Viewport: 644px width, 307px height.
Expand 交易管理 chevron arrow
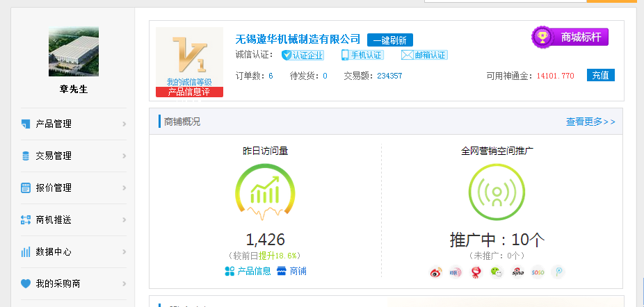[x=124, y=156]
